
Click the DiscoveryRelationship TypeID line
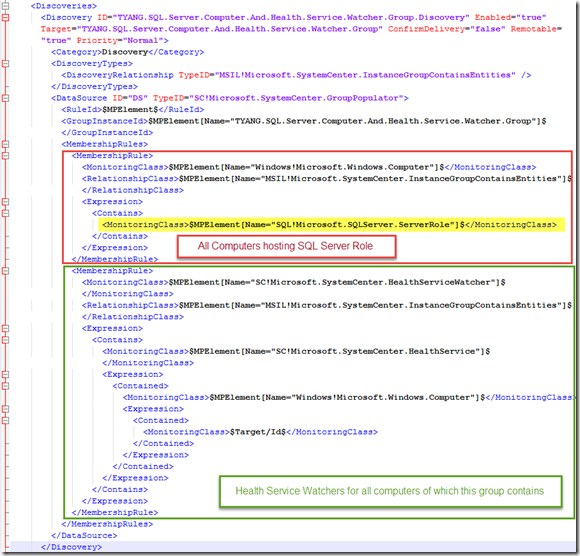point(296,75)
